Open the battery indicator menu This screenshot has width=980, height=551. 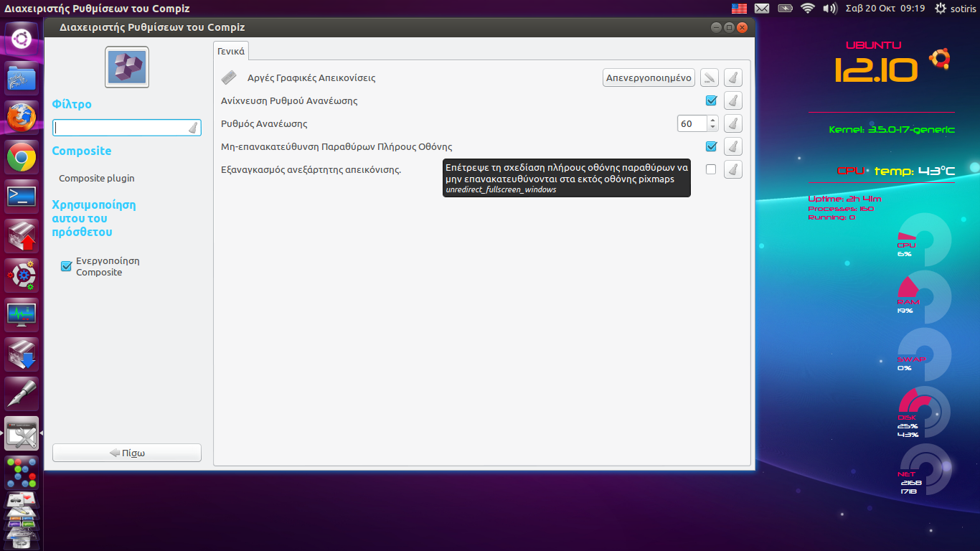point(785,9)
